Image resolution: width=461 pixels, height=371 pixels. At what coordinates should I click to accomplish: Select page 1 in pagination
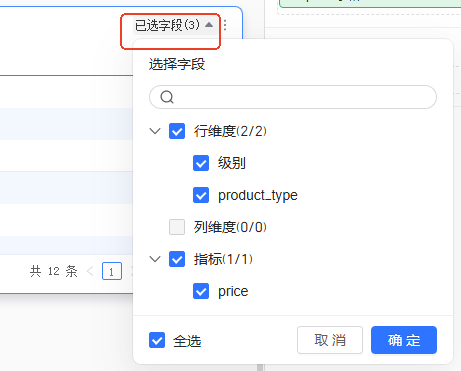(x=112, y=271)
